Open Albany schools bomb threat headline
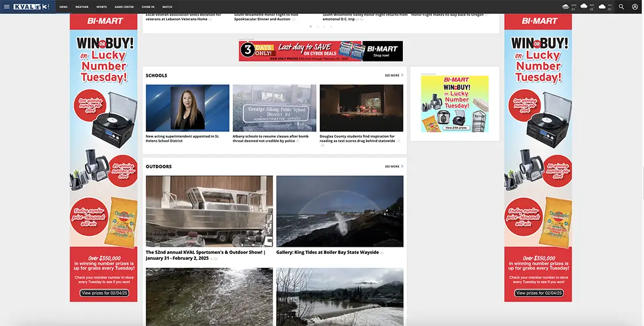 pyautogui.click(x=269, y=138)
